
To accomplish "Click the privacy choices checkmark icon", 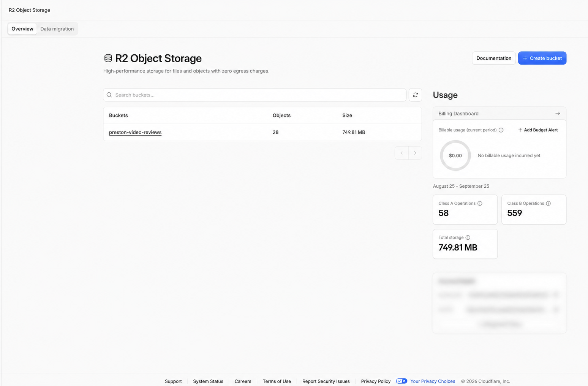I will coord(401,381).
